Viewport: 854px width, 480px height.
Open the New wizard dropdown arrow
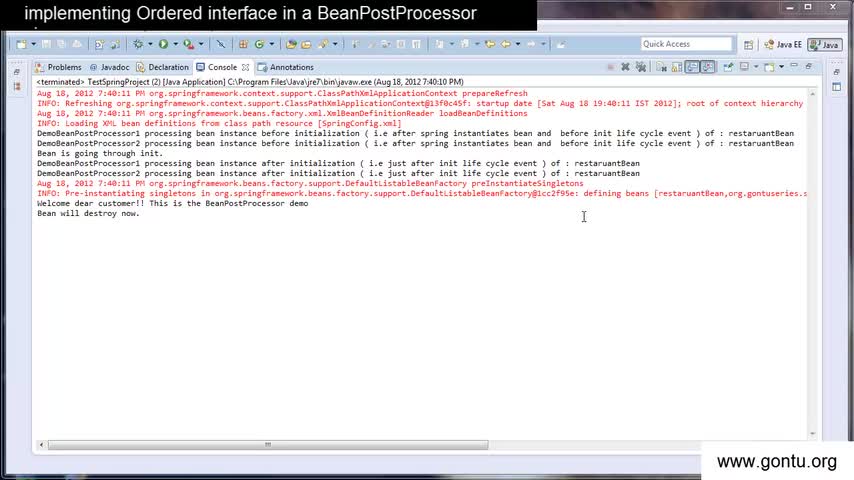pyautogui.click(x=33, y=44)
